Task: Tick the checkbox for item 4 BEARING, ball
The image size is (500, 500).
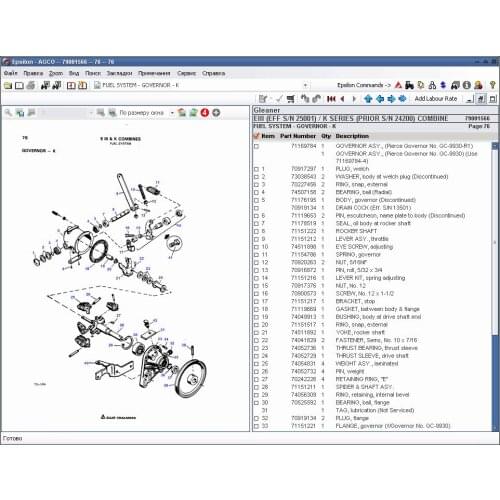Action: 256,193
